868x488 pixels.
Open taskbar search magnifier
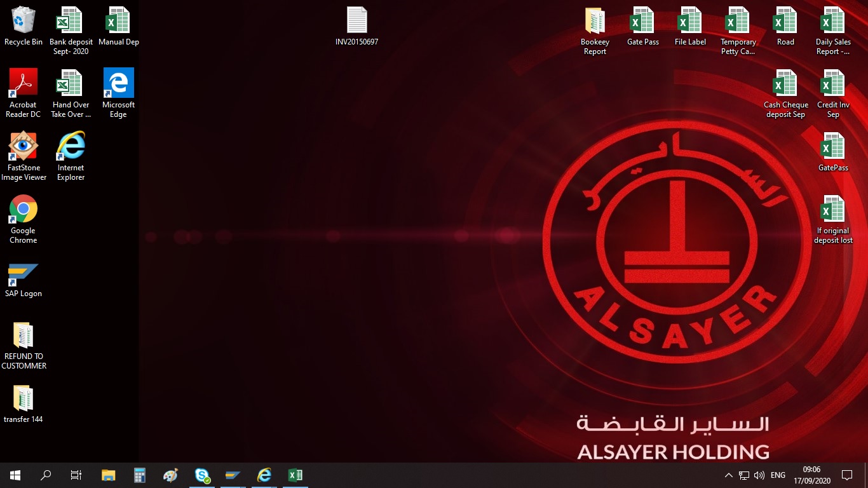(46, 475)
